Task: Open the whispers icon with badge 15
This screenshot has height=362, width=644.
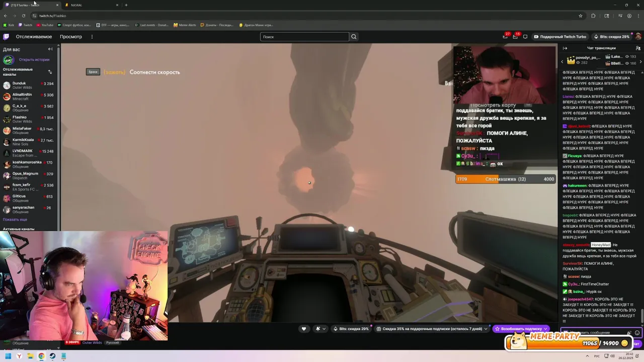Action: click(x=515, y=37)
